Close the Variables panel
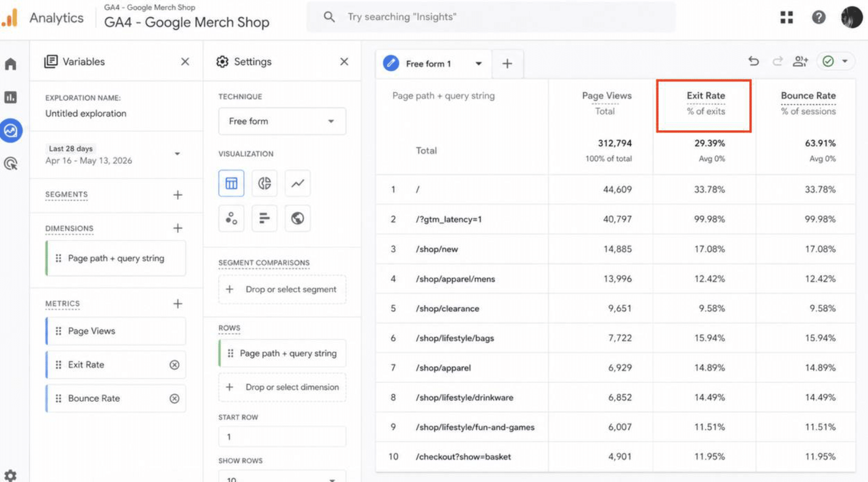This screenshot has height=482, width=868. point(185,62)
